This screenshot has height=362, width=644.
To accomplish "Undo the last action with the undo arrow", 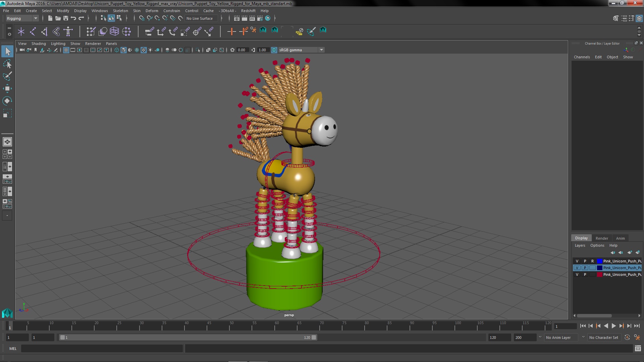I will coord(73,18).
